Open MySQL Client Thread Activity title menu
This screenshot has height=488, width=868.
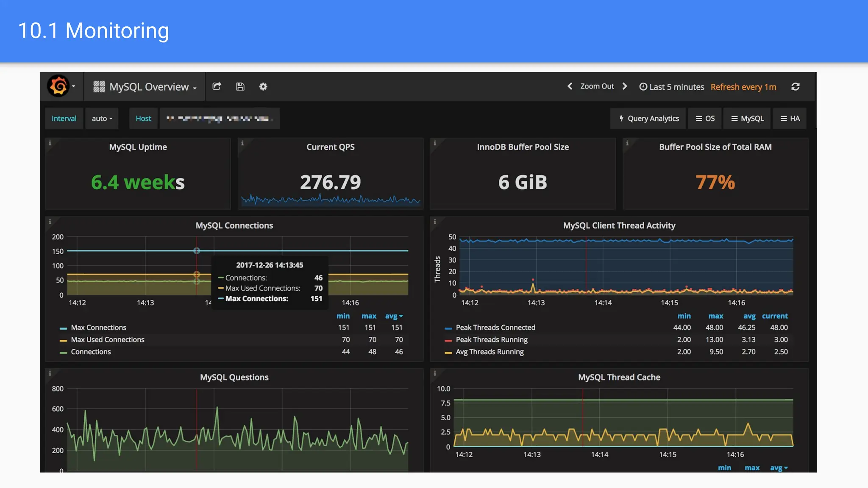tap(619, 225)
